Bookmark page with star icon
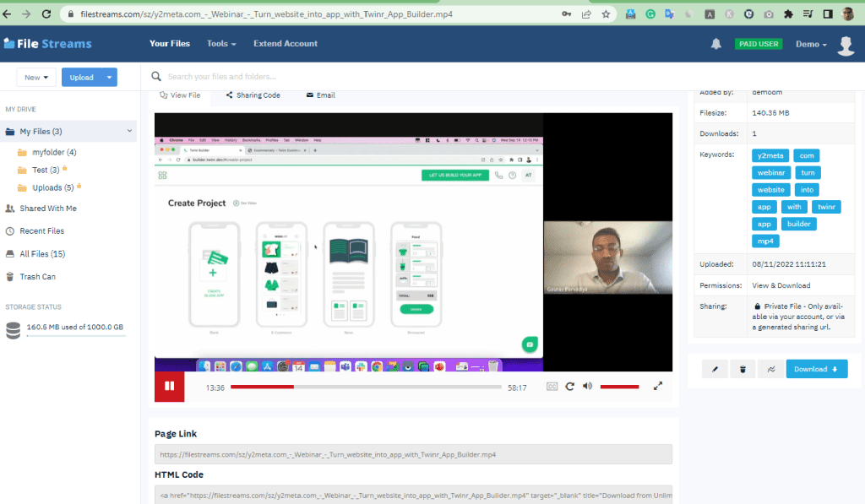This screenshot has height=504, width=865. pos(606,14)
